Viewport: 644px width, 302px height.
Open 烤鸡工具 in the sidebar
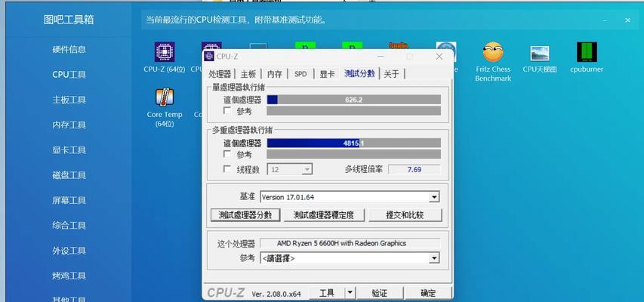coord(69,276)
